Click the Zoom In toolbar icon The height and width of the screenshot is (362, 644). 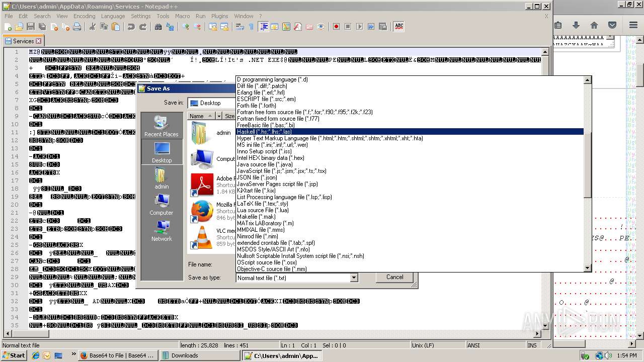coord(186,27)
